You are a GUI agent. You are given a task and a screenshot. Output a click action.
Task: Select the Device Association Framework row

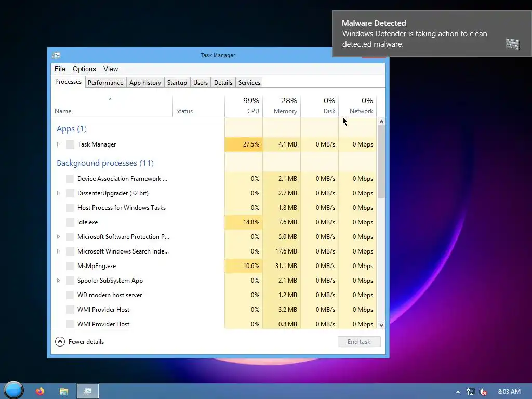[214, 179]
